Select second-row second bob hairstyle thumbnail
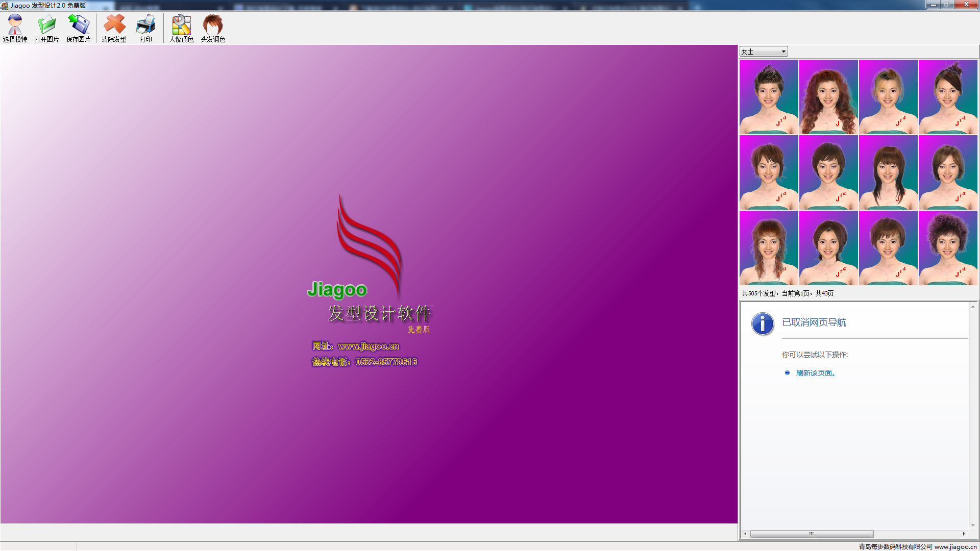980x551 pixels. pos(828,172)
